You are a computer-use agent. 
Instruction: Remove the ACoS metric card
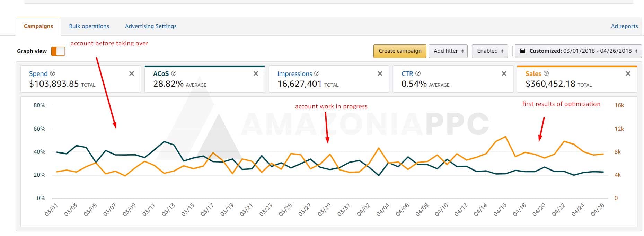256,73
